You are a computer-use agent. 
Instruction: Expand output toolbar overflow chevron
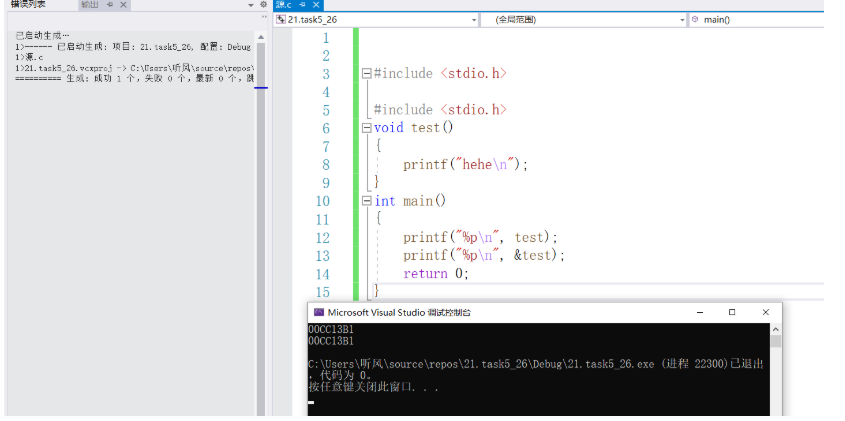pyautogui.click(x=264, y=17)
